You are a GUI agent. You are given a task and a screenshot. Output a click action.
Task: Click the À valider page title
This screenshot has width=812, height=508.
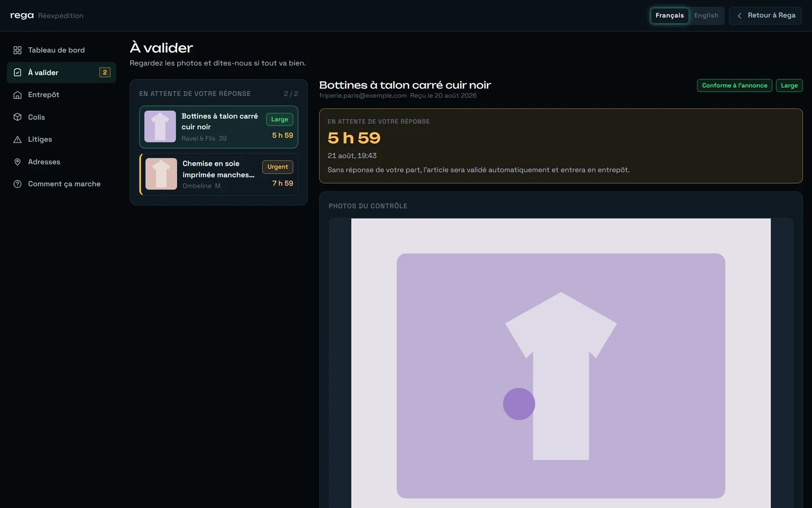tap(161, 48)
